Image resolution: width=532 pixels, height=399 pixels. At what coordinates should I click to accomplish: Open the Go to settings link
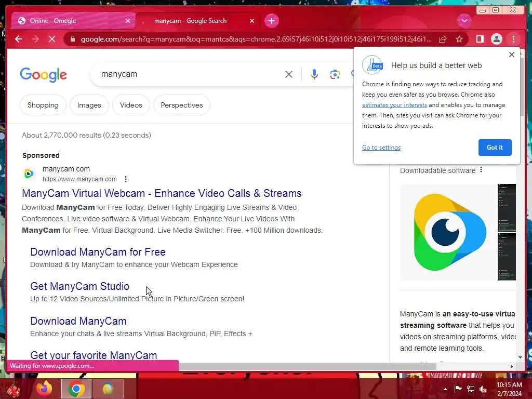pos(381,148)
